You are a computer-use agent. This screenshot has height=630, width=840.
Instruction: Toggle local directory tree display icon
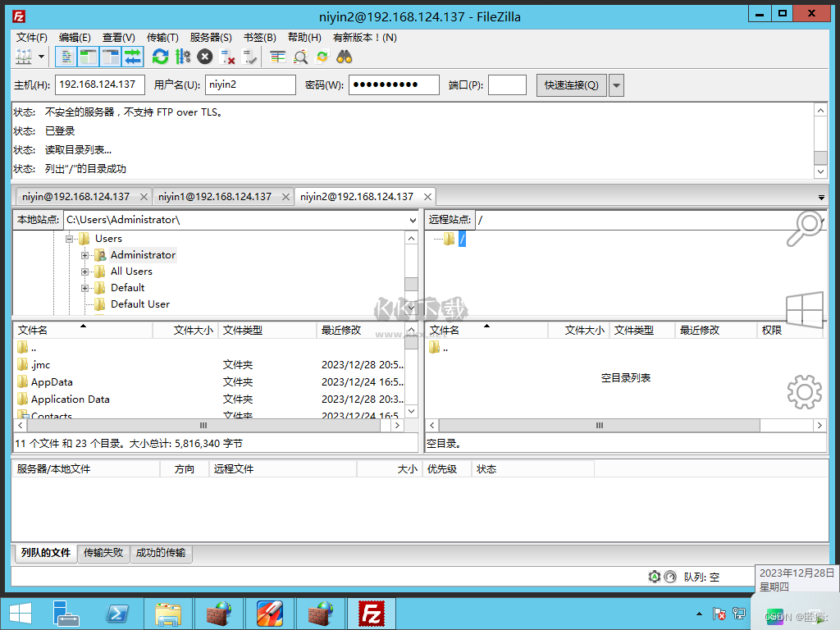pos(89,57)
